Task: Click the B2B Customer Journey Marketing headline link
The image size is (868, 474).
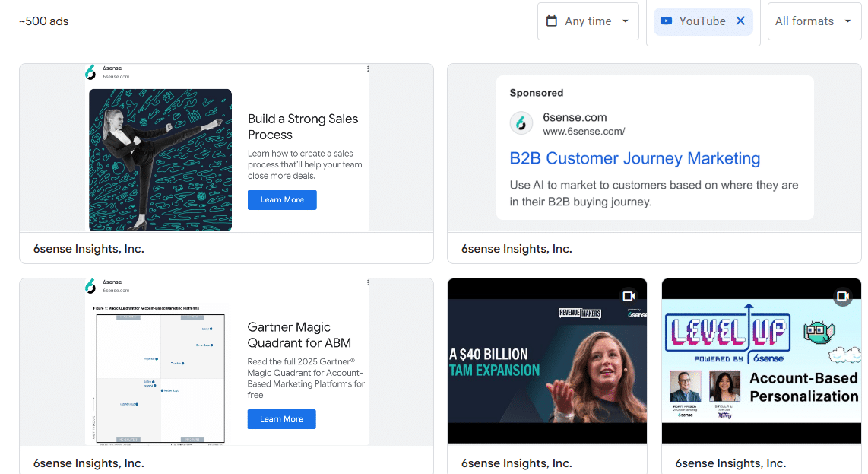Action: tap(636, 158)
